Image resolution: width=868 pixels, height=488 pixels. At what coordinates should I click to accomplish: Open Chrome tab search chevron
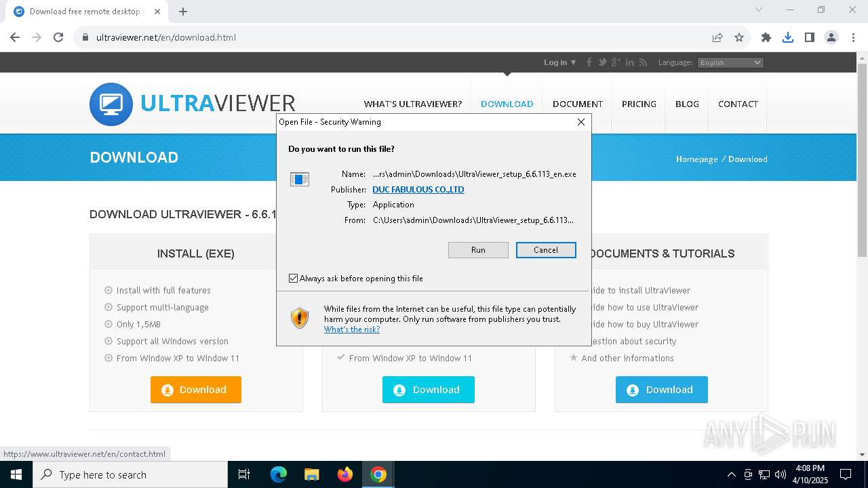point(759,9)
